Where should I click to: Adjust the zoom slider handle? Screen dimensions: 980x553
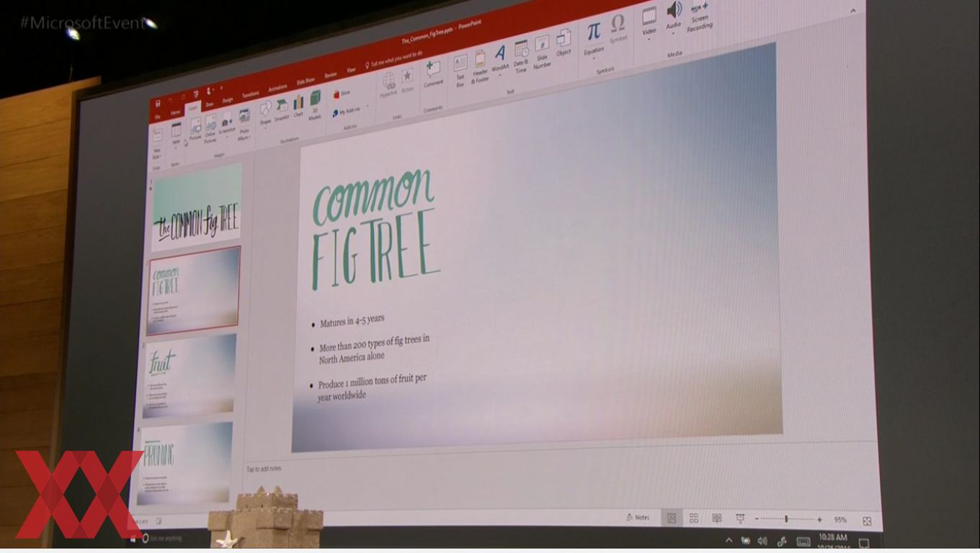click(x=786, y=519)
